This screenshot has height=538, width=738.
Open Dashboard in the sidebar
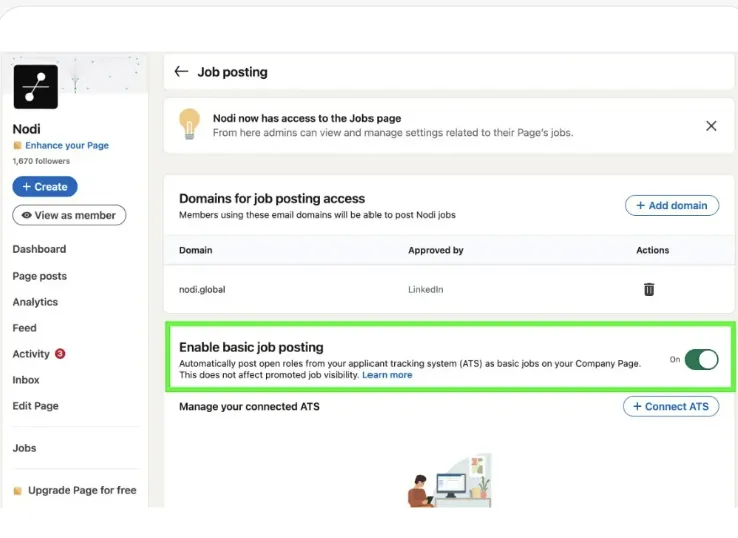coord(39,249)
